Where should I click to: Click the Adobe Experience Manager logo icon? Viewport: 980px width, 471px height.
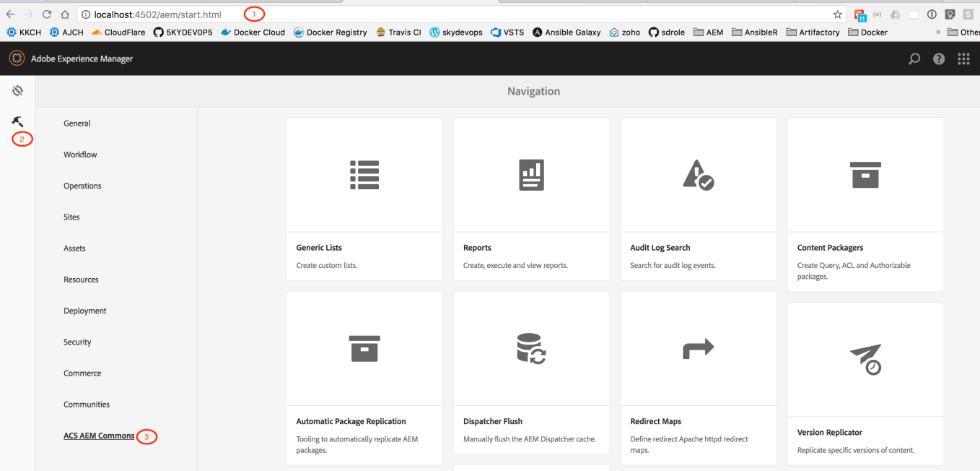click(x=17, y=59)
